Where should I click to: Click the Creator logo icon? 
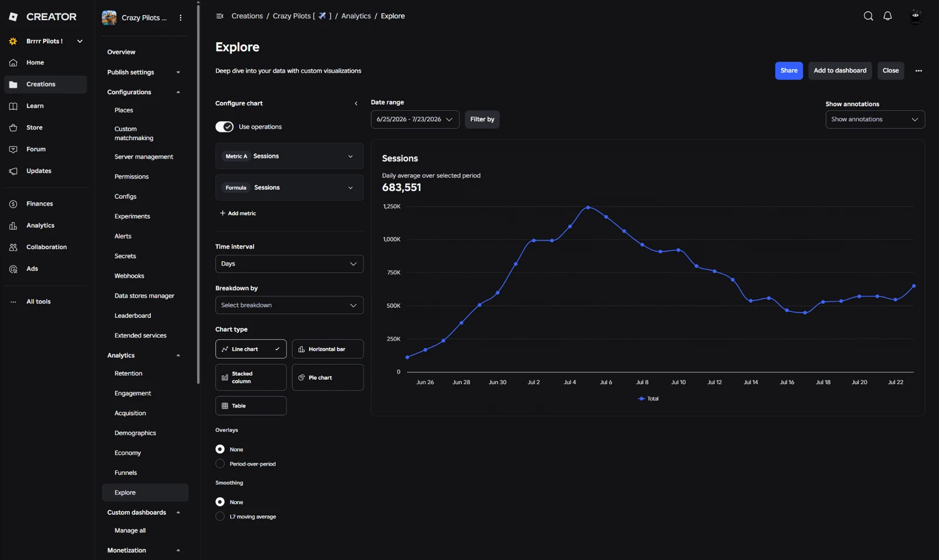(x=13, y=17)
